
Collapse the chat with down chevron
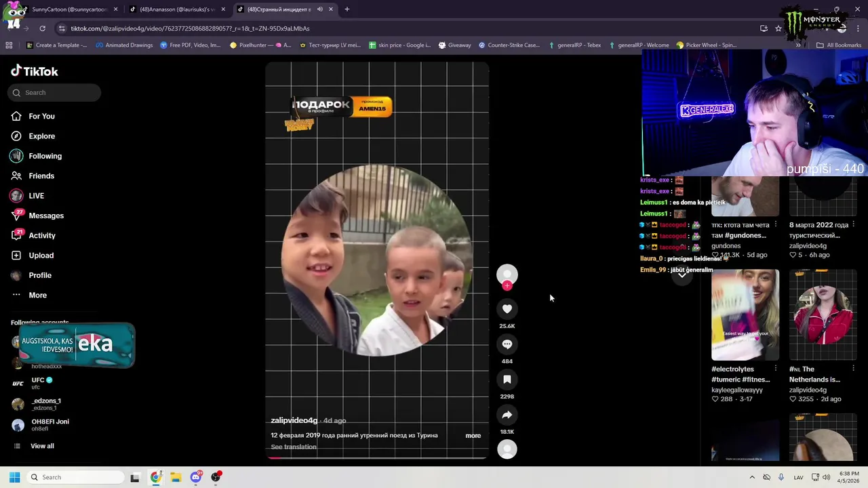tap(682, 274)
